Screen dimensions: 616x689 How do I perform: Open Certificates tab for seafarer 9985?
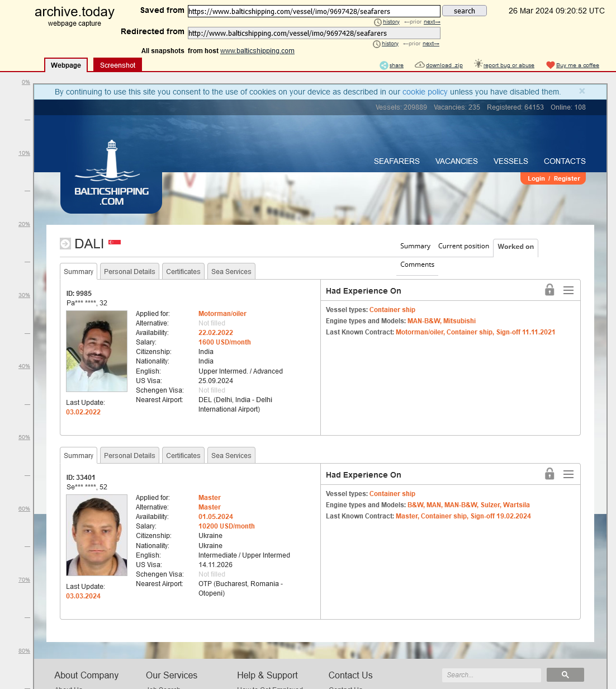pyautogui.click(x=183, y=271)
